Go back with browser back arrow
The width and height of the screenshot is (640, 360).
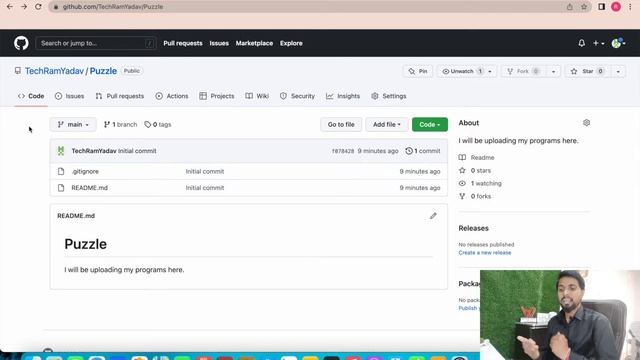coord(10,7)
